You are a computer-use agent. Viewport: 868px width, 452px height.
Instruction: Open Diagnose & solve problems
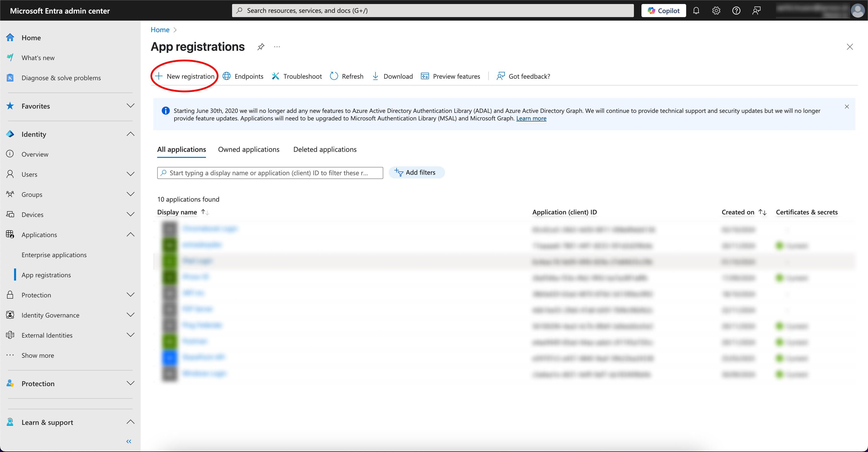(x=61, y=78)
